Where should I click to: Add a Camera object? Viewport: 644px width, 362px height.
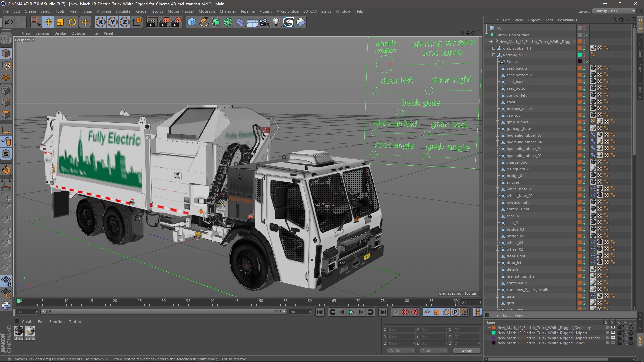[264, 22]
